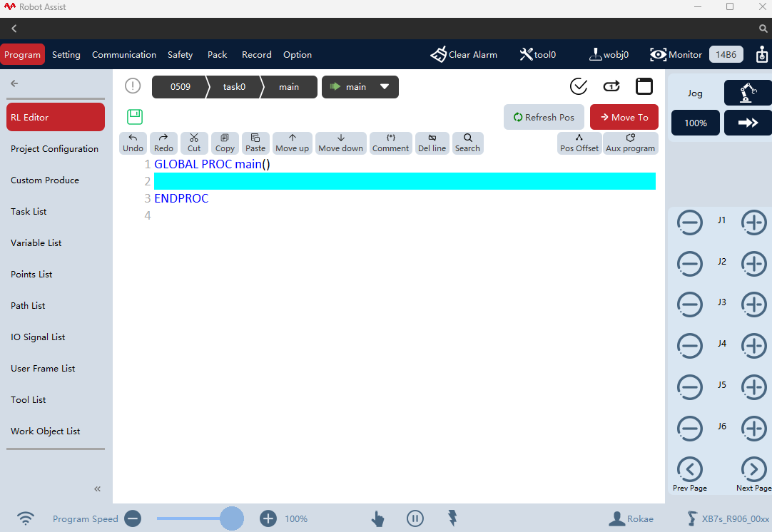Open the tool0 tool selector

[538, 55]
